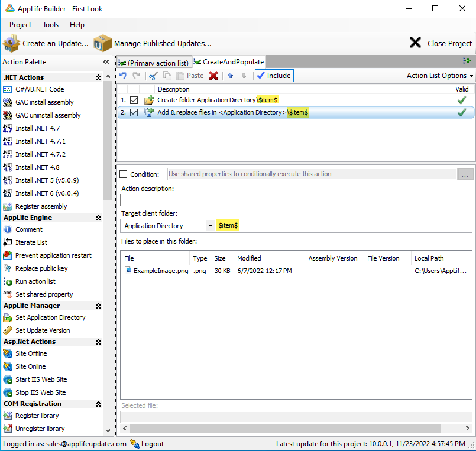Select ExampleImage.png file row

point(296,271)
